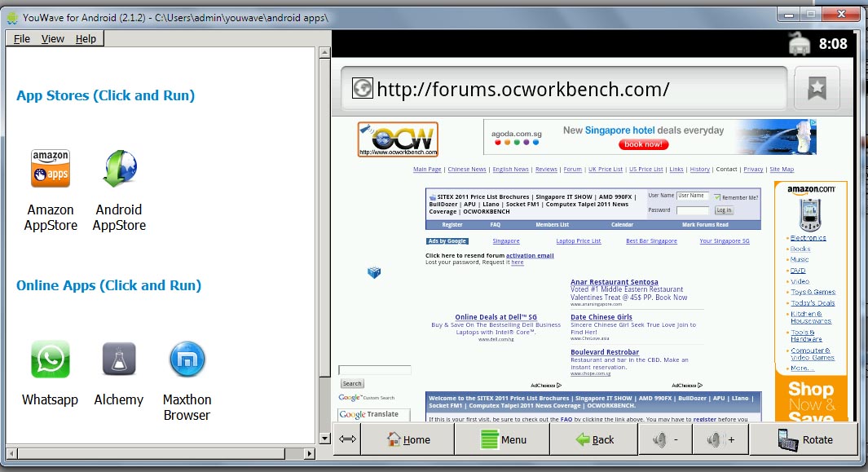
Task: Click the blue cube icon on the forum page
Action: [x=374, y=272]
